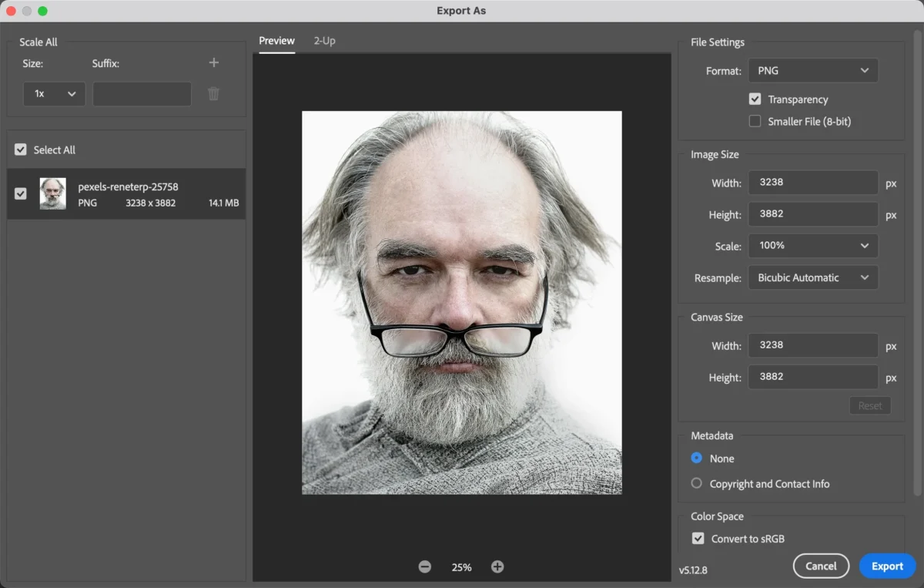Disable Convert to sRGB checkbox

698,539
